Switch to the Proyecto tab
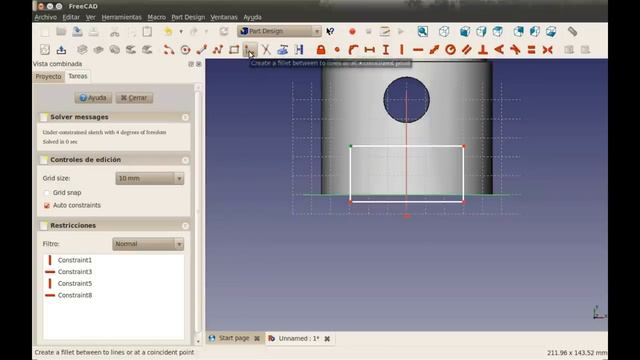Image resolution: width=640 pixels, height=360 pixels. [48, 76]
